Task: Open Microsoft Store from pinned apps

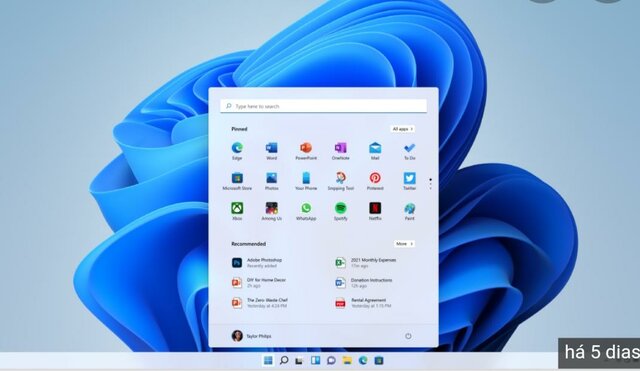Action: point(237,181)
